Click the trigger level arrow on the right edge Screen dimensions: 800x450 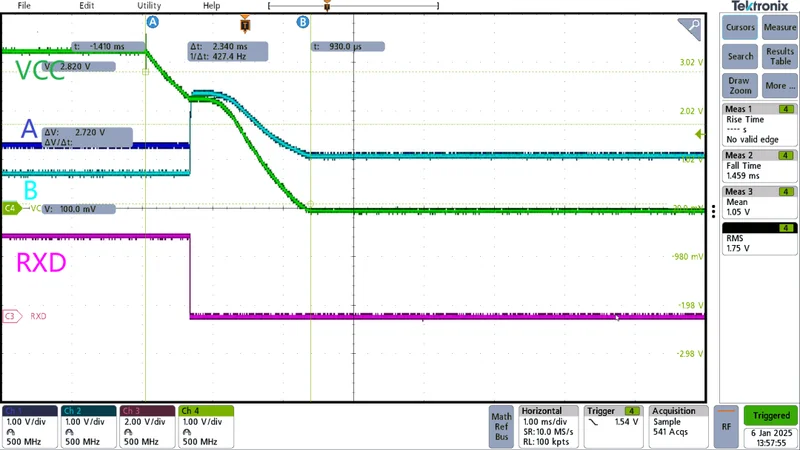click(x=699, y=134)
